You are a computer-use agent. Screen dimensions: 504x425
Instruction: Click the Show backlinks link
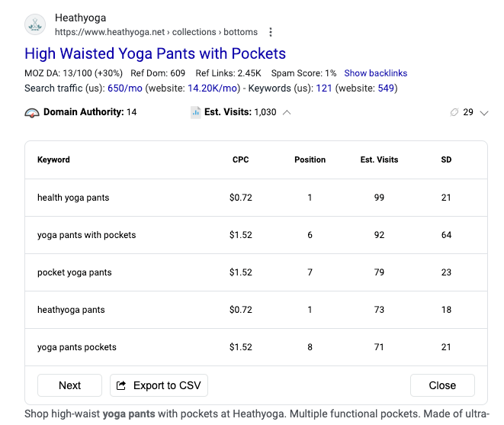click(375, 73)
